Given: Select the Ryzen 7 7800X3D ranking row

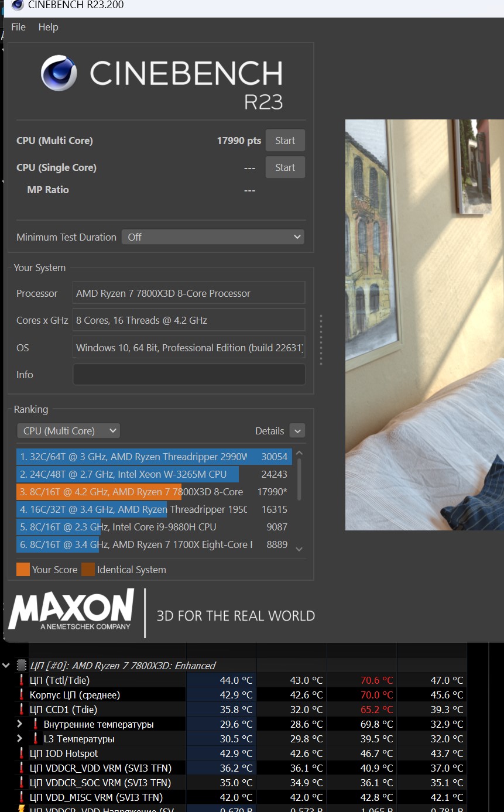Looking at the screenshot, I should pos(153,492).
